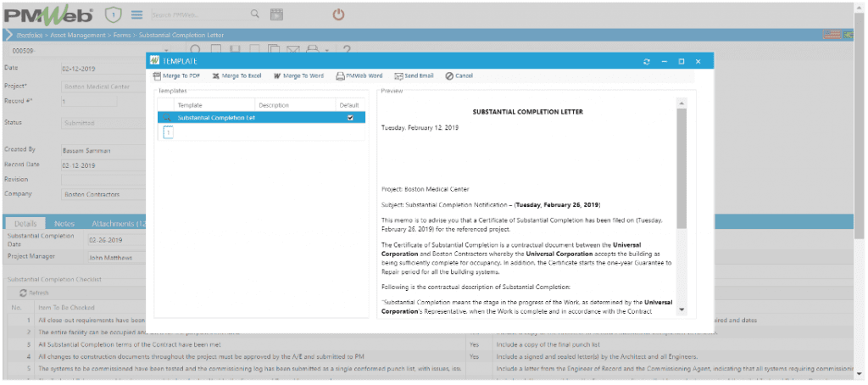Click the Created By field Bassam Samman
Image resolution: width=868 pixels, height=385 pixels.
pos(103,150)
